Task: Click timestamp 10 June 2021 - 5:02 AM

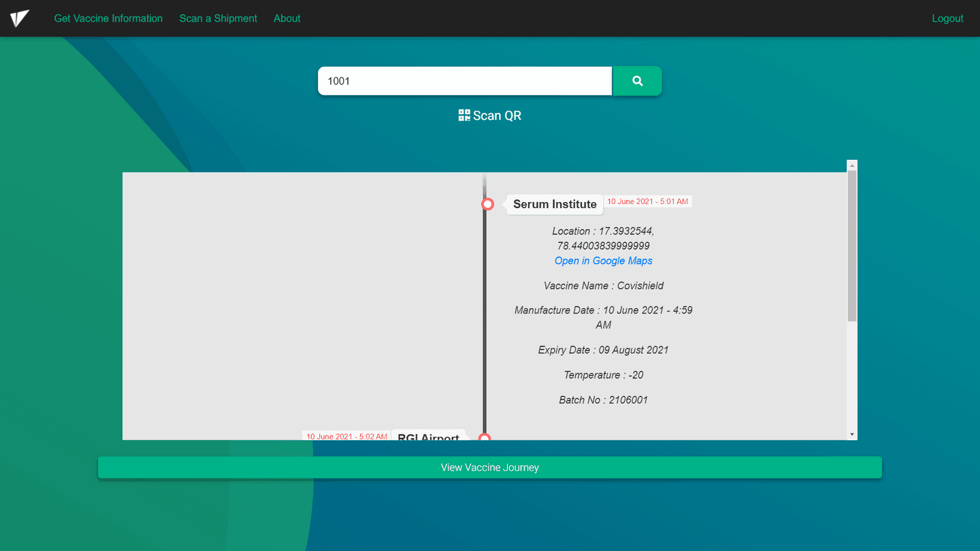Action: (346, 436)
